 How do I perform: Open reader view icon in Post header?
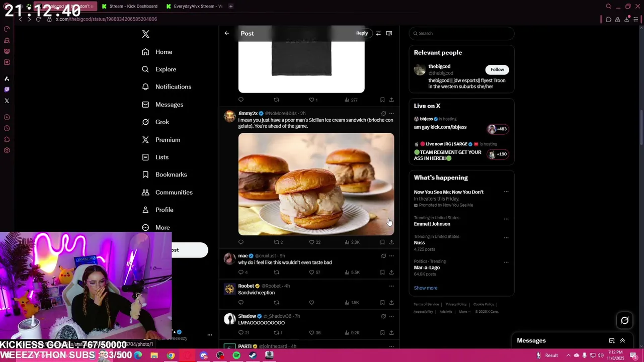click(x=389, y=33)
